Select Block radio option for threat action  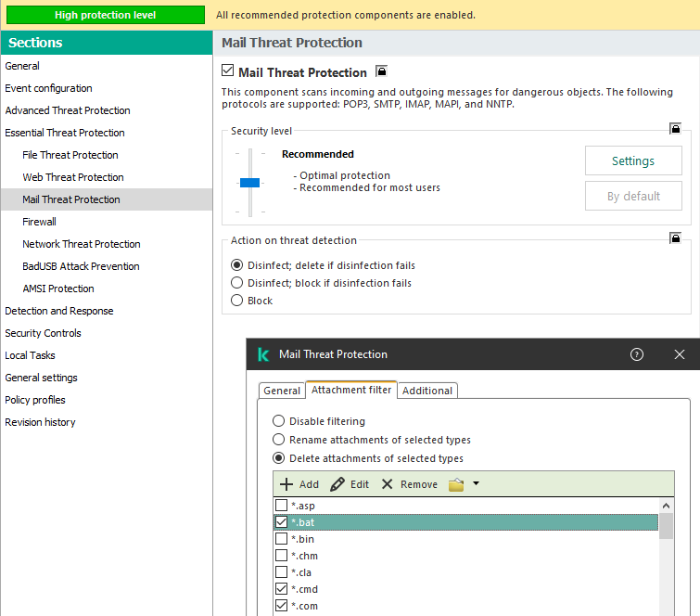(x=237, y=301)
